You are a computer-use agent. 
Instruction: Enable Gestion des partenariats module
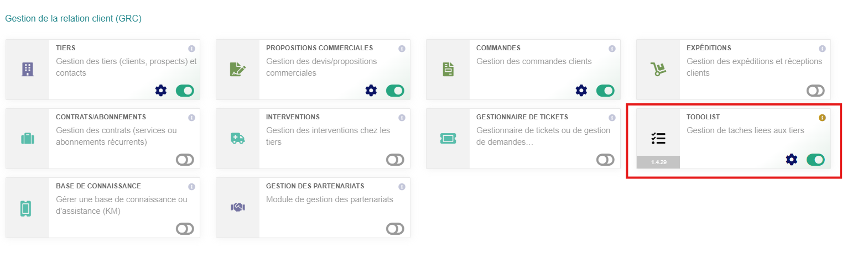click(x=395, y=229)
